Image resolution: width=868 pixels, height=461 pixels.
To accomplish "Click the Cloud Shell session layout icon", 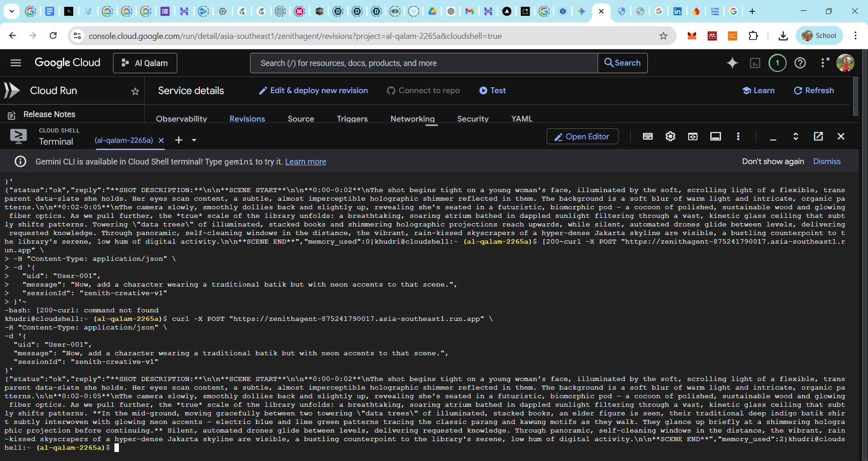I will click(715, 136).
